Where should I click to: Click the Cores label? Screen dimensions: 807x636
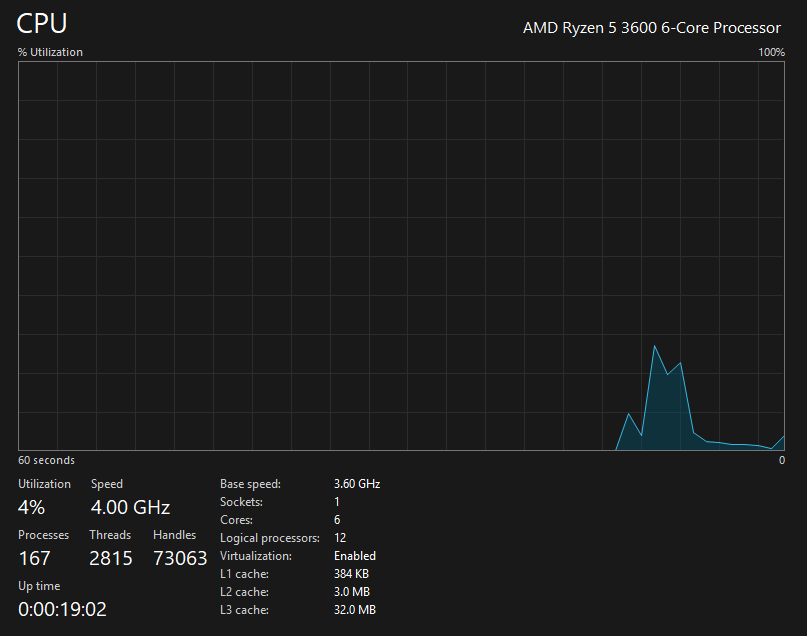pos(236,520)
